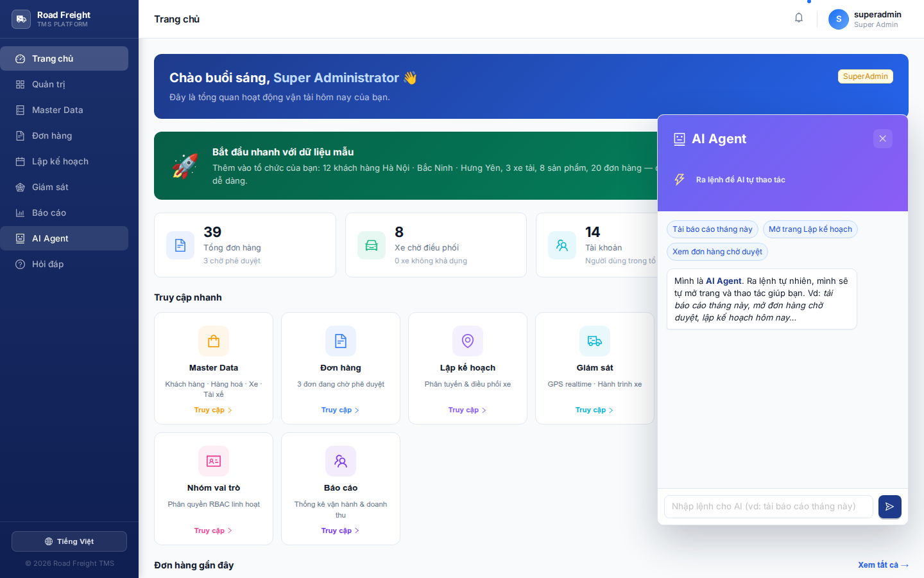Choose the Mở trang Lập kế hoạch suggestion
The width and height of the screenshot is (924, 578).
(810, 229)
